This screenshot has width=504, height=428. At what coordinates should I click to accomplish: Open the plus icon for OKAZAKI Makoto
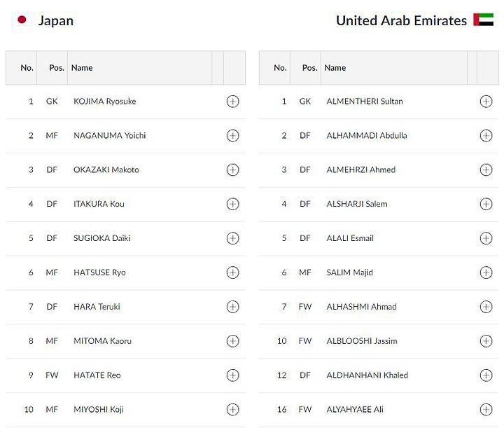point(232,170)
